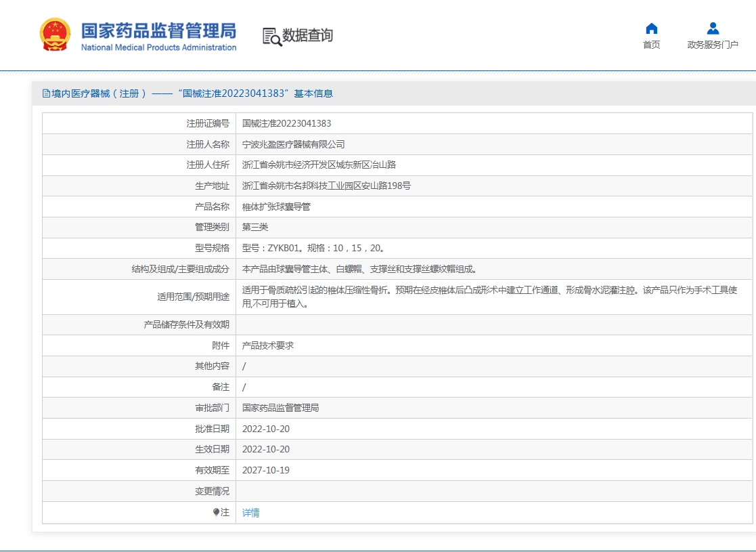Click the 适用范围 description paragraph
This screenshot has height=552, width=756.
(x=489, y=297)
